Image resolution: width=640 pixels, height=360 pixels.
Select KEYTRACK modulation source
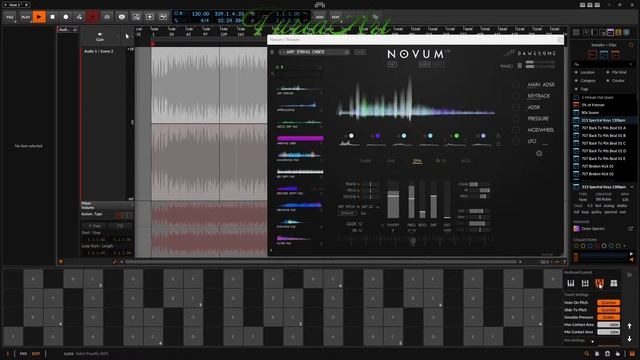[x=539, y=96]
